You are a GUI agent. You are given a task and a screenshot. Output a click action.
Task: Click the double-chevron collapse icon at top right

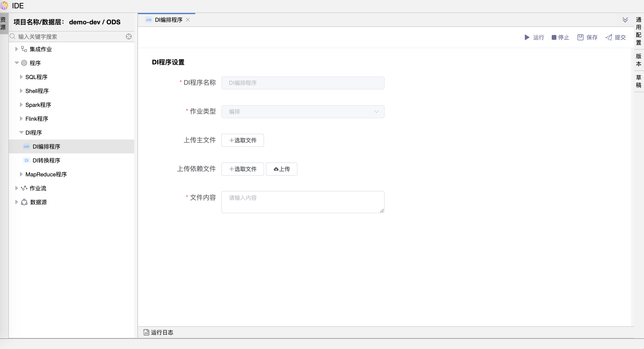point(625,20)
